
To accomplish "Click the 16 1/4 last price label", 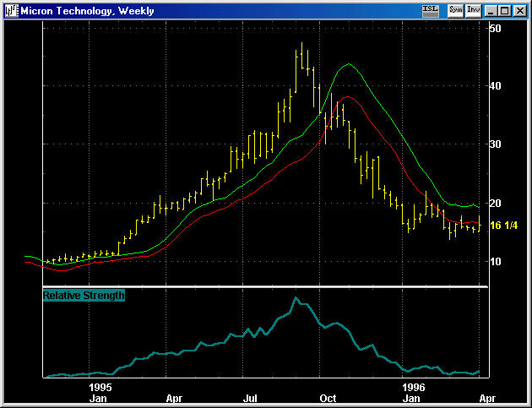I will pyautogui.click(x=504, y=226).
